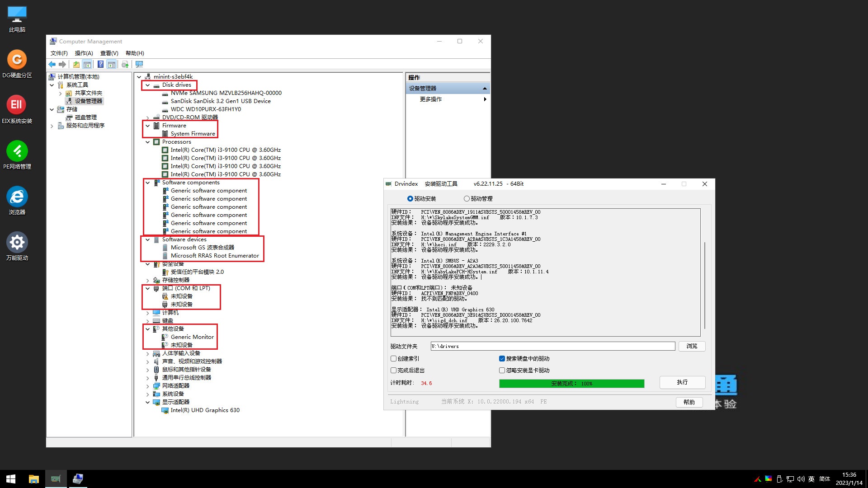Open 操作 menu in Computer Management
868x488 pixels.
tap(84, 53)
